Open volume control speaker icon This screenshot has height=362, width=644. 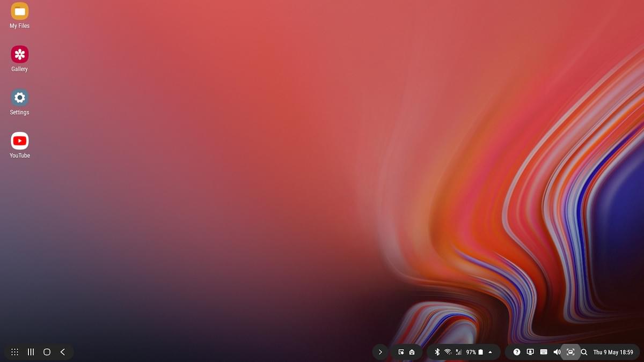[x=557, y=352]
